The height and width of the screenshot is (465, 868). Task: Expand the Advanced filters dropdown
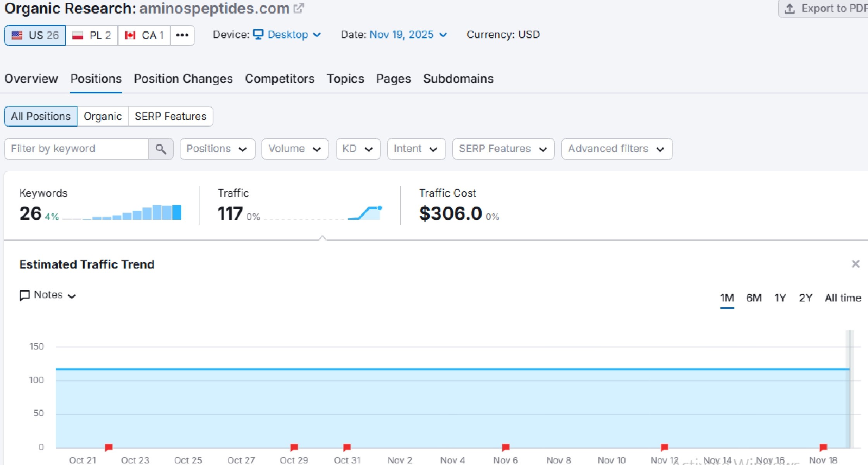(x=616, y=149)
